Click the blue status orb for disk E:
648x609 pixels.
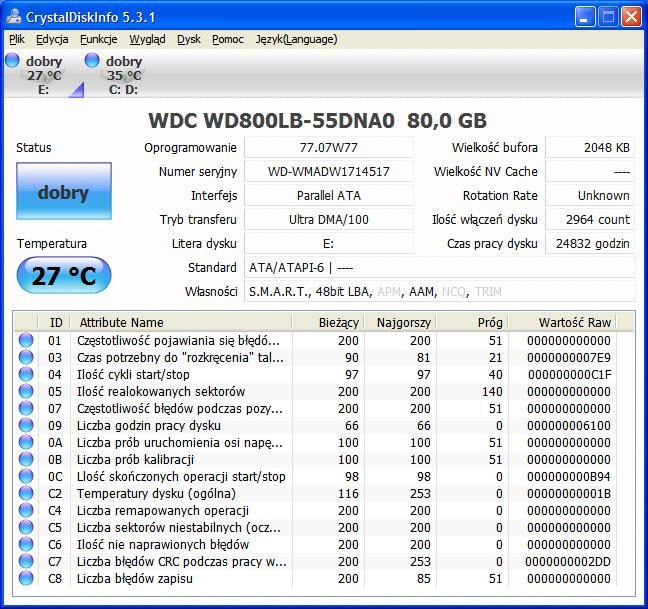[x=12, y=60]
